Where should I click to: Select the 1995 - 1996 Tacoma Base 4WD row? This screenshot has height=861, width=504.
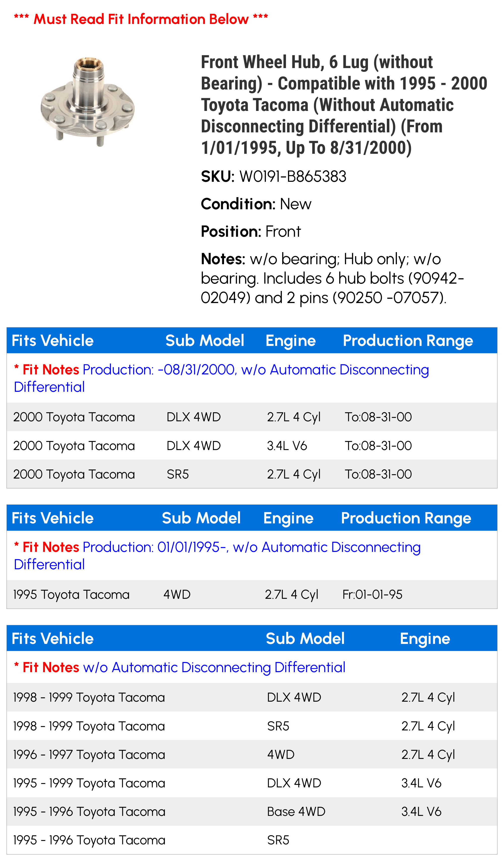(252, 812)
